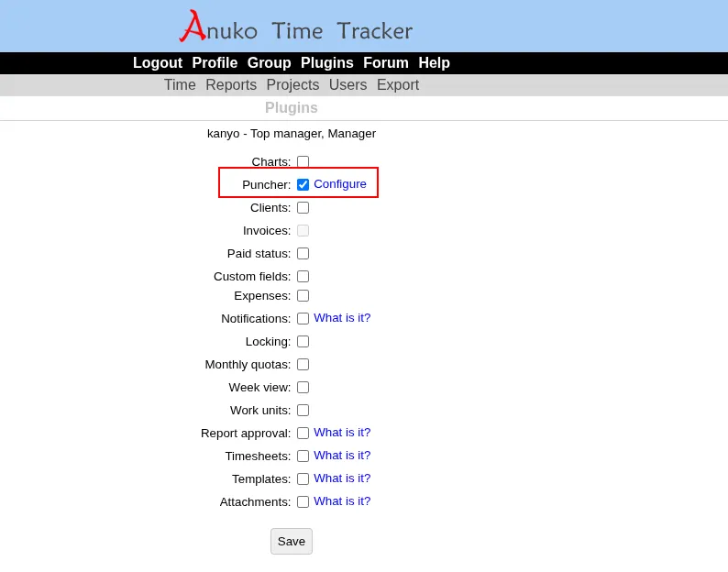Click the 'Invoices:' label
728x572 pixels.
267,231
